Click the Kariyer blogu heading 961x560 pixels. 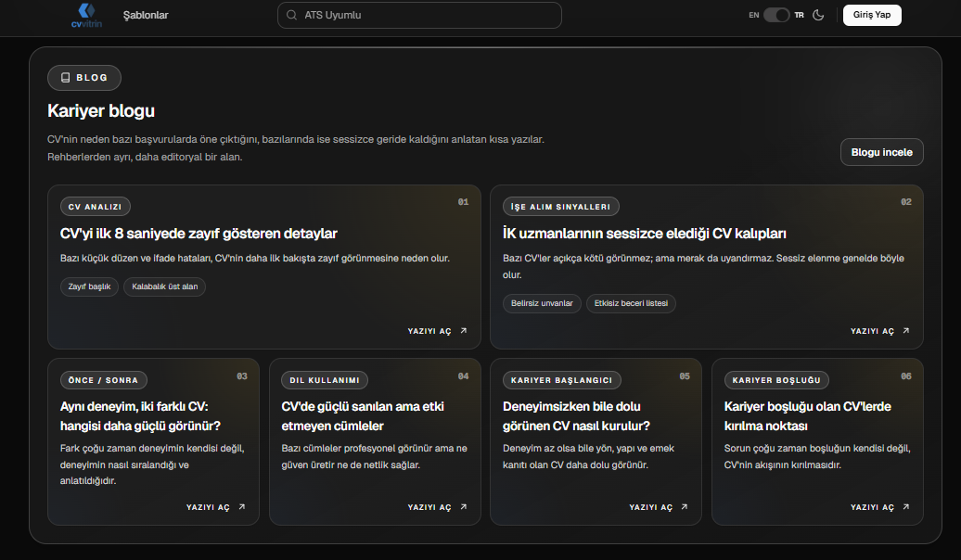pyautogui.click(x=101, y=111)
